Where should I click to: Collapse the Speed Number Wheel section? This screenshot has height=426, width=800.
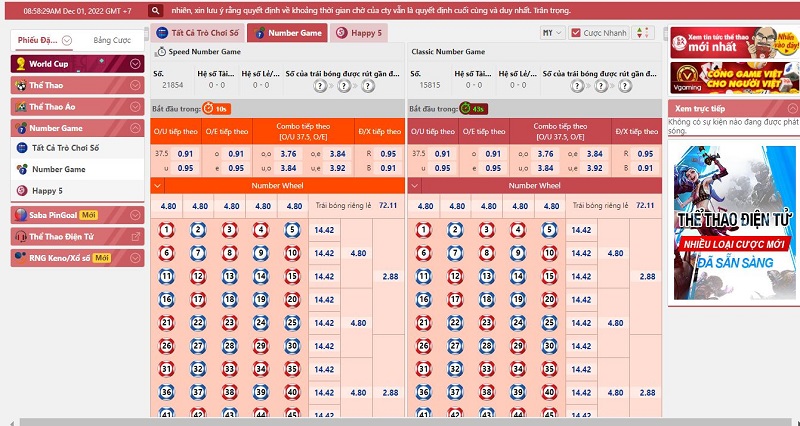click(x=157, y=186)
